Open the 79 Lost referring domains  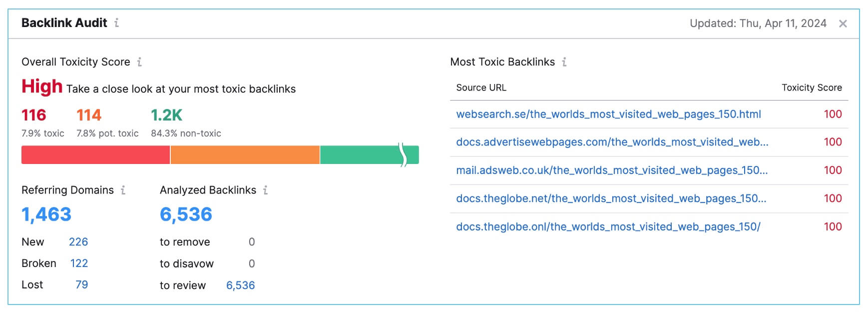coord(82,285)
